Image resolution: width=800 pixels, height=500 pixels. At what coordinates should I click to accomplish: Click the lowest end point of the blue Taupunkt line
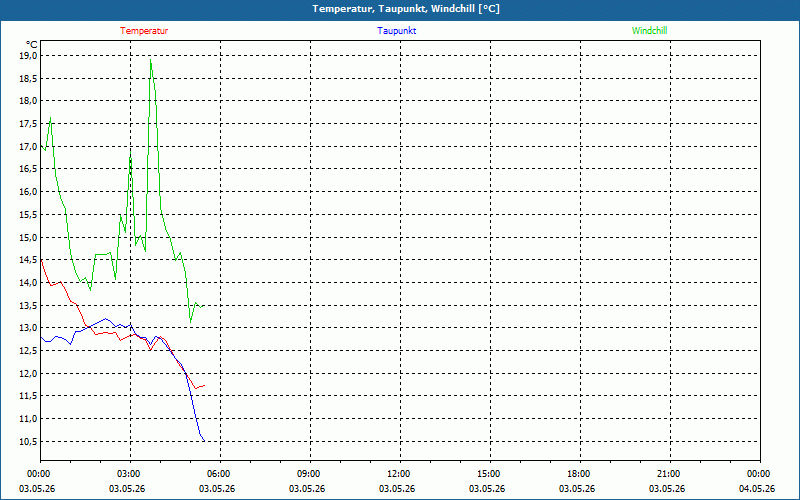[204, 441]
